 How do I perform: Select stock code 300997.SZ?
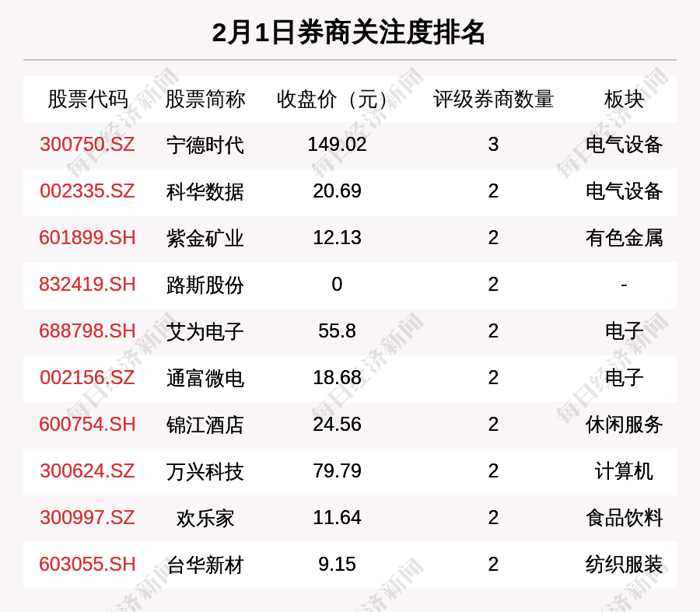click(87, 518)
